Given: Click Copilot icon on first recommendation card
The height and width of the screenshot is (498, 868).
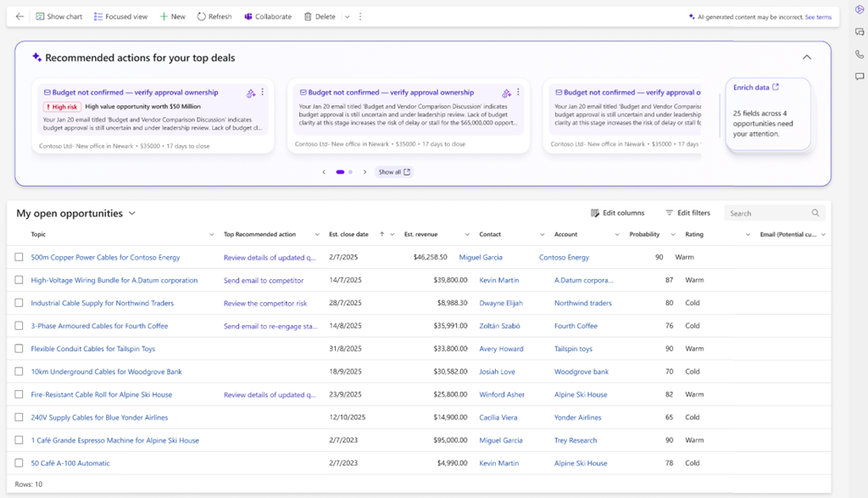Looking at the screenshot, I should pyautogui.click(x=251, y=93).
